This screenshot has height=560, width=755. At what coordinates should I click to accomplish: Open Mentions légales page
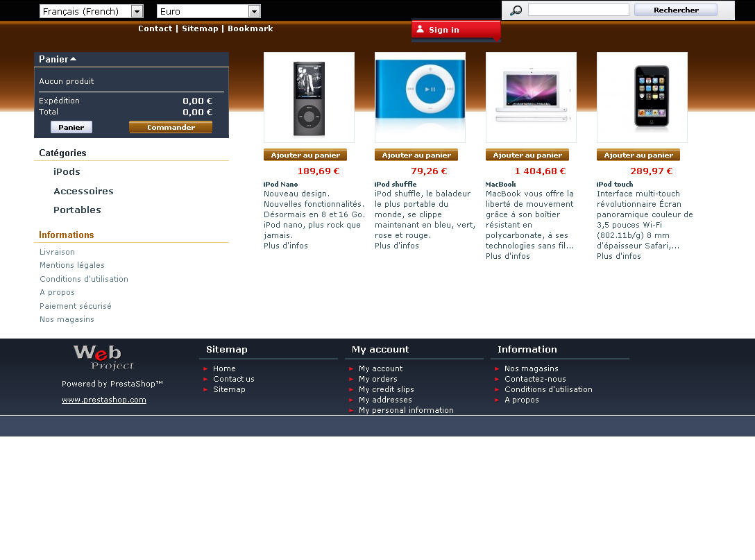[x=72, y=265]
